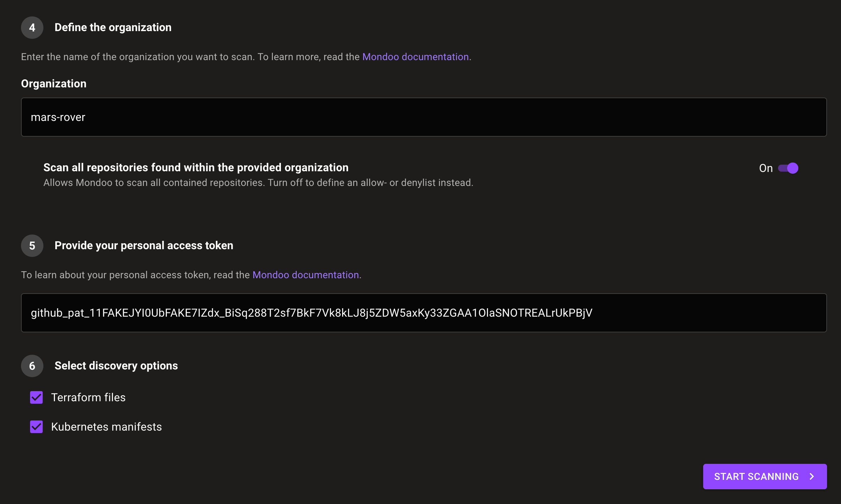Turn off scanning all repositories
The image size is (841, 504).
tap(787, 168)
